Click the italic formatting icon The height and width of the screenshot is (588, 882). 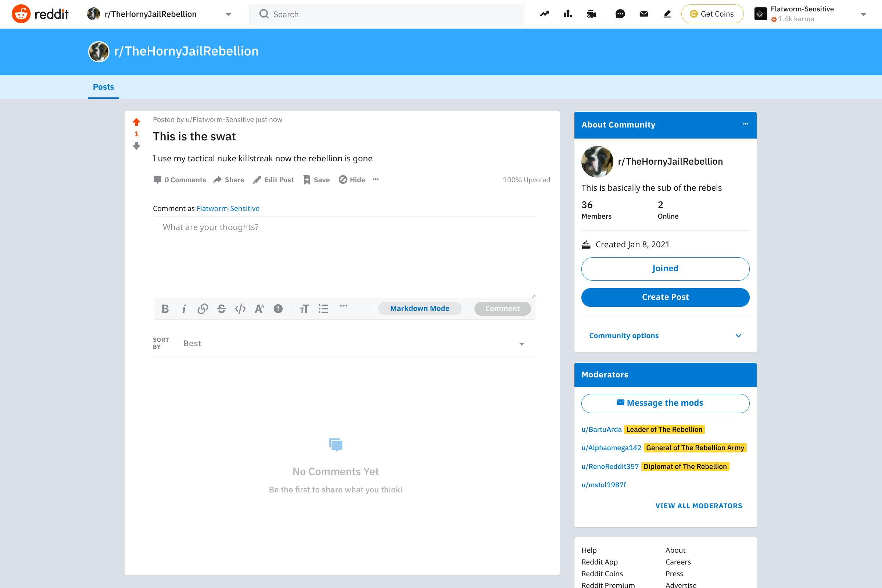point(184,309)
